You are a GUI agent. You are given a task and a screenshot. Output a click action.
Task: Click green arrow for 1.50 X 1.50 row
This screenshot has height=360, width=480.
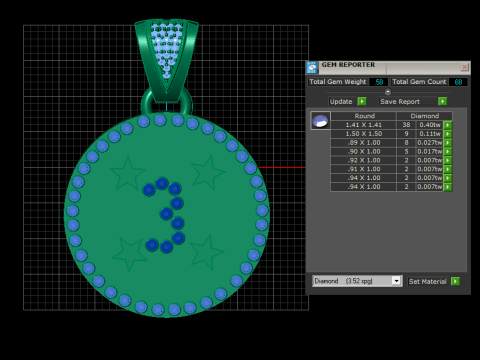point(448,134)
